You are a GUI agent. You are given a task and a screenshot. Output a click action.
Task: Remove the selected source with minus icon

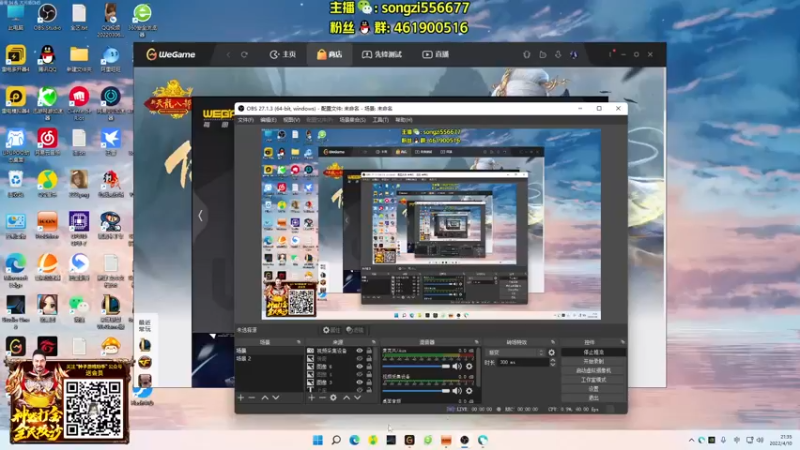click(322, 397)
